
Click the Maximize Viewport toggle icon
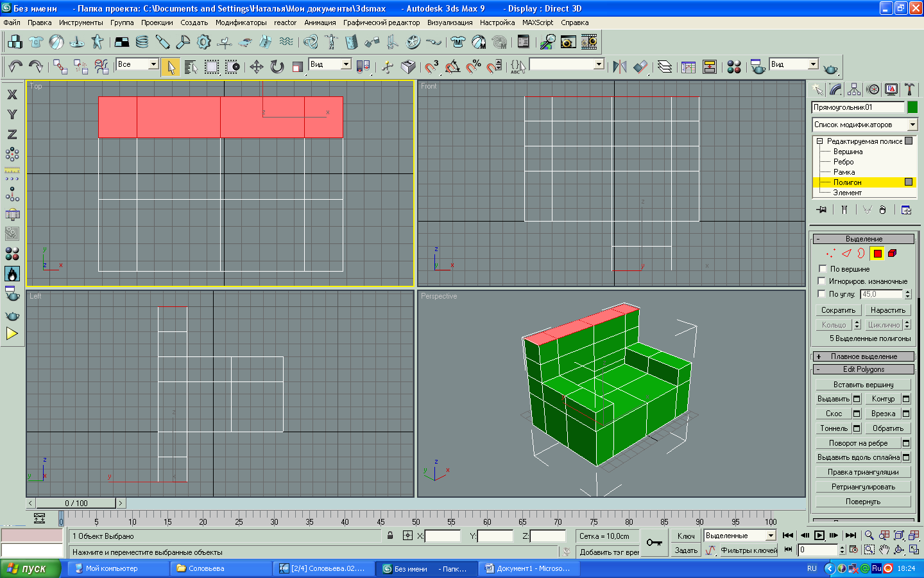coord(914,550)
